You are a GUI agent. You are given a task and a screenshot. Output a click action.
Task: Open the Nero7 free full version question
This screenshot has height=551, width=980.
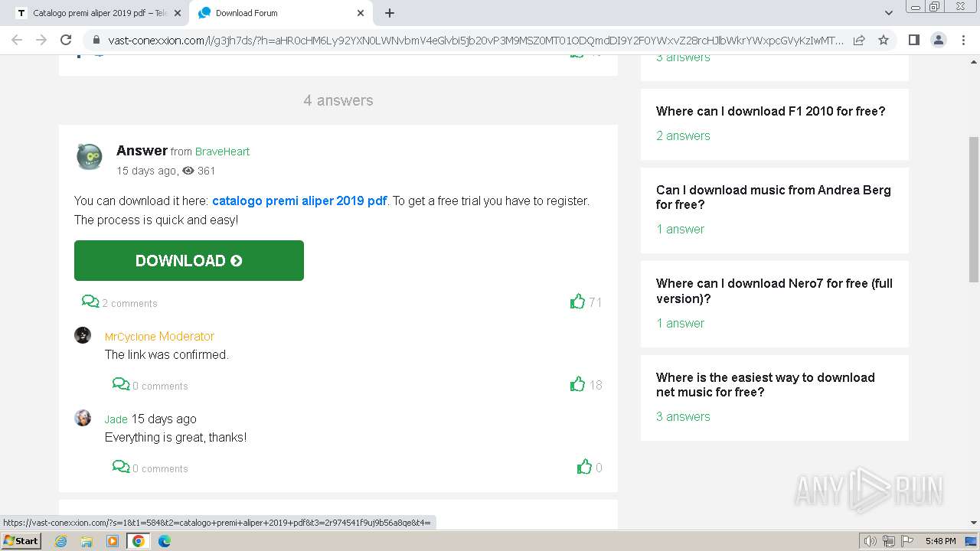(x=774, y=291)
